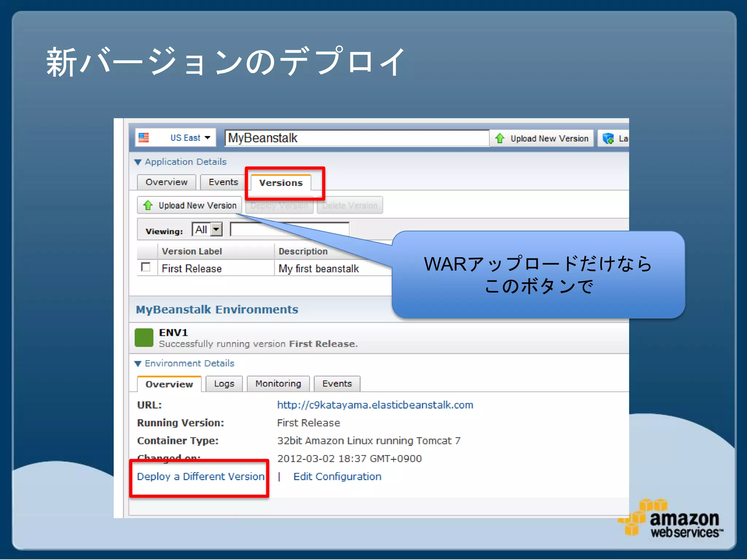Click the 2012-03-02 18:37 changed date
Image resolution: width=747 pixels, height=560 pixels.
coord(349,459)
